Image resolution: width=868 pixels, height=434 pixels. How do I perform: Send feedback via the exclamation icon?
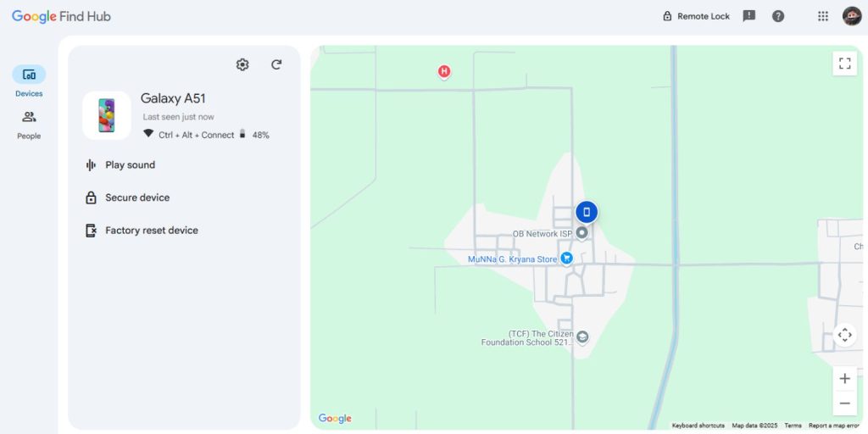[x=749, y=16]
